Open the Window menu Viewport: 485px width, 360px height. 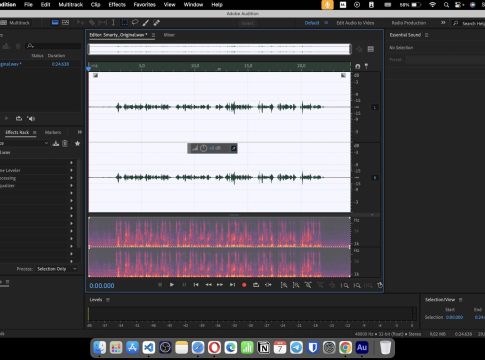pyautogui.click(x=193, y=5)
